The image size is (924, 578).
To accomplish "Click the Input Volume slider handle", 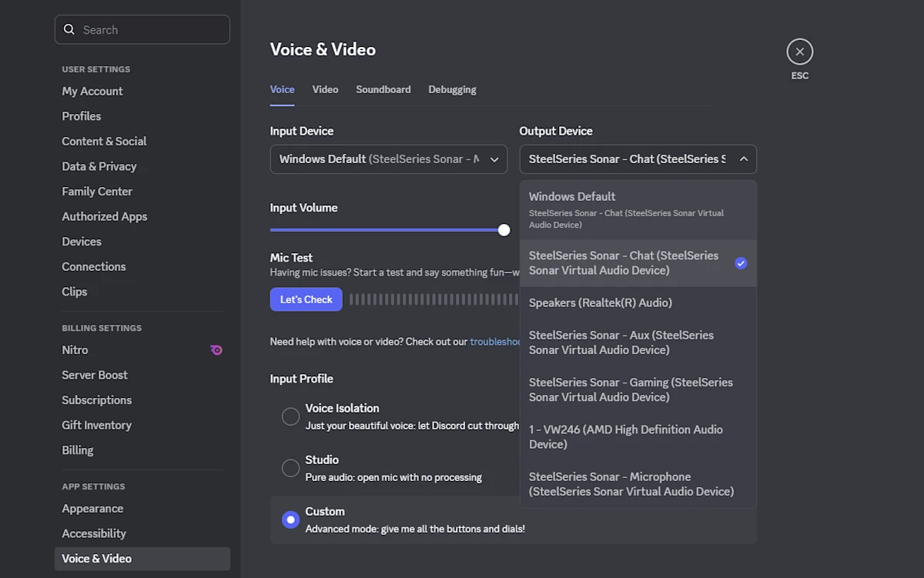I will [x=504, y=229].
